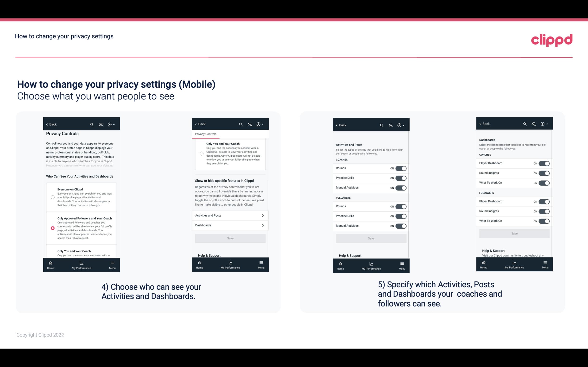Expand the Activities and Posts section
Image resolution: width=588 pixels, height=367 pixels.
point(230,216)
